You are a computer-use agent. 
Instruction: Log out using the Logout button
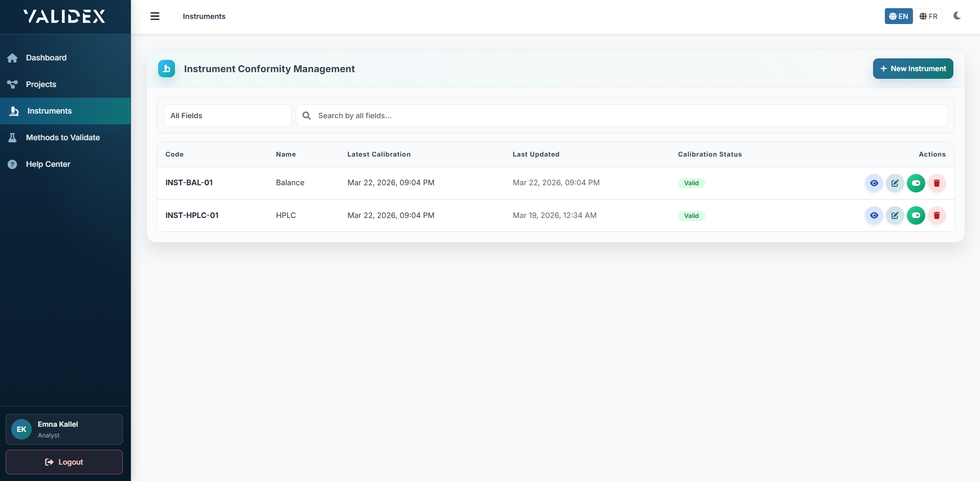pos(64,462)
